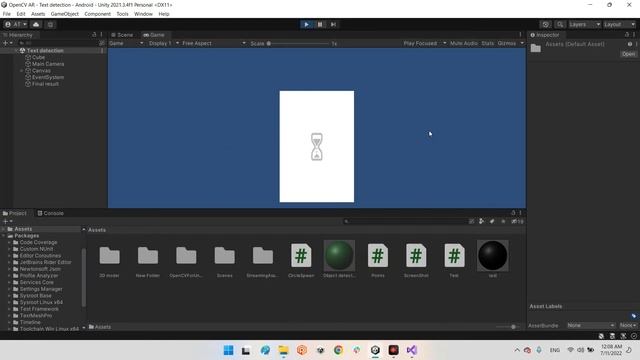Toggle the Stats overlay
Image resolution: width=640 pixels, height=360 pixels.
487,43
